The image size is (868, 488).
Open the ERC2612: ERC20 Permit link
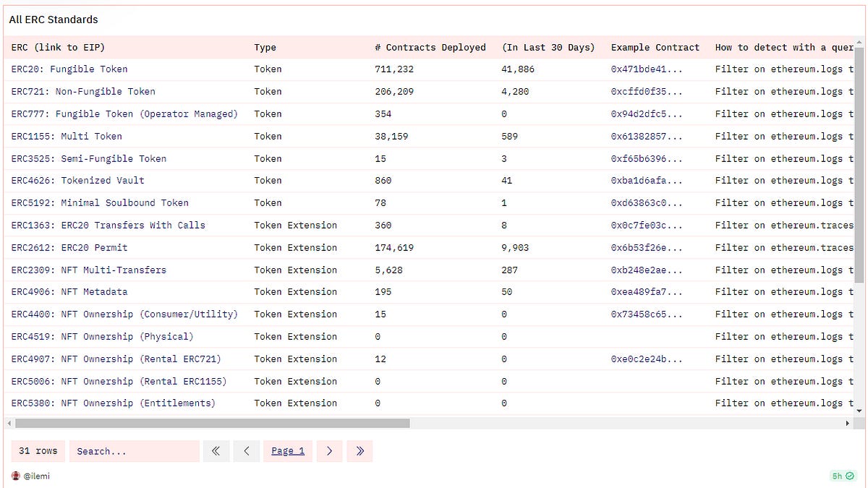pyautogui.click(x=69, y=248)
